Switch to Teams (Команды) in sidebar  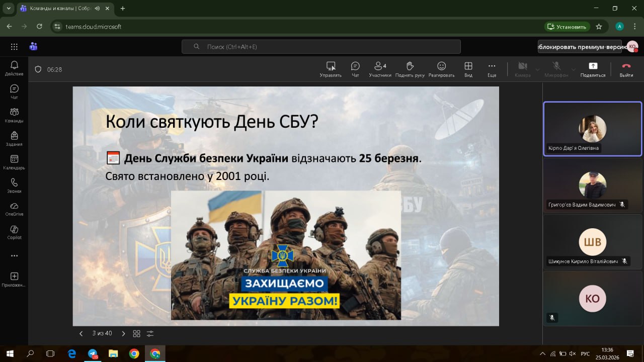pyautogui.click(x=14, y=115)
